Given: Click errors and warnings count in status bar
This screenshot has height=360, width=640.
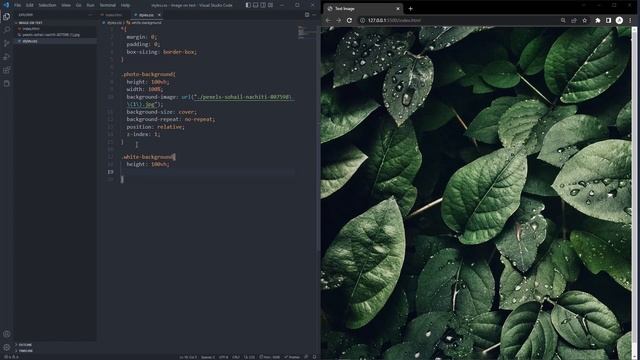Looking at the screenshot, I should [11, 357].
